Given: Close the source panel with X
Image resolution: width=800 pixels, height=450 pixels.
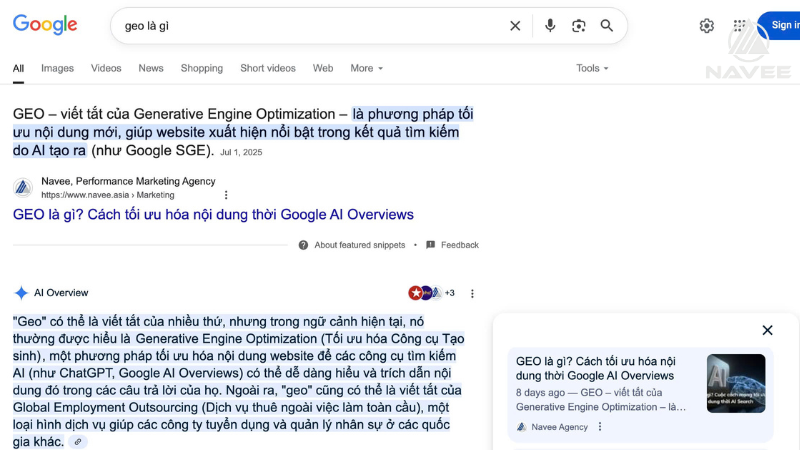Looking at the screenshot, I should [767, 330].
